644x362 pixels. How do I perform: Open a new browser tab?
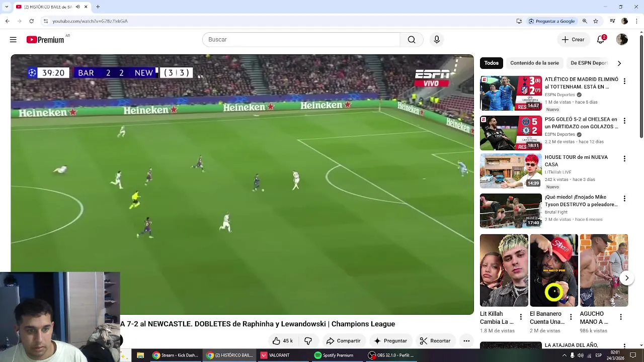pyautogui.click(x=98, y=7)
